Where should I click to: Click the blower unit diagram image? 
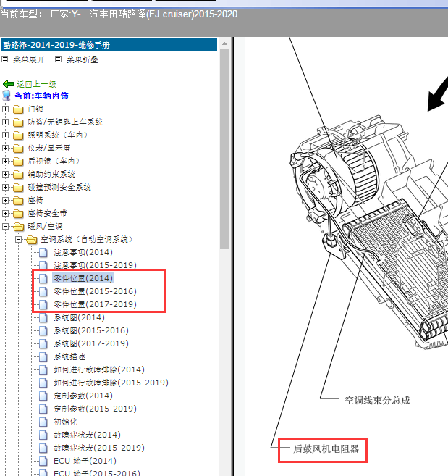point(368,233)
